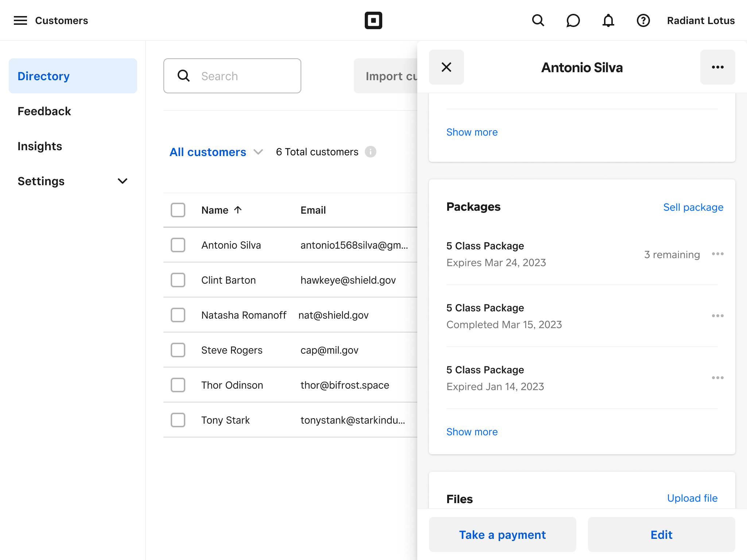Screen dimensions: 747x560
Task: Go to the Insights section
Action: coord(40,146)
